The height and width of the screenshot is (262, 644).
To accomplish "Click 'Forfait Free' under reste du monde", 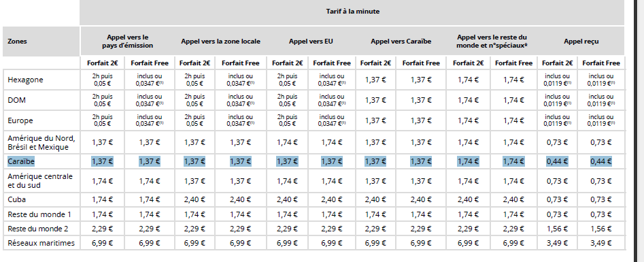I will pos(513,63).
